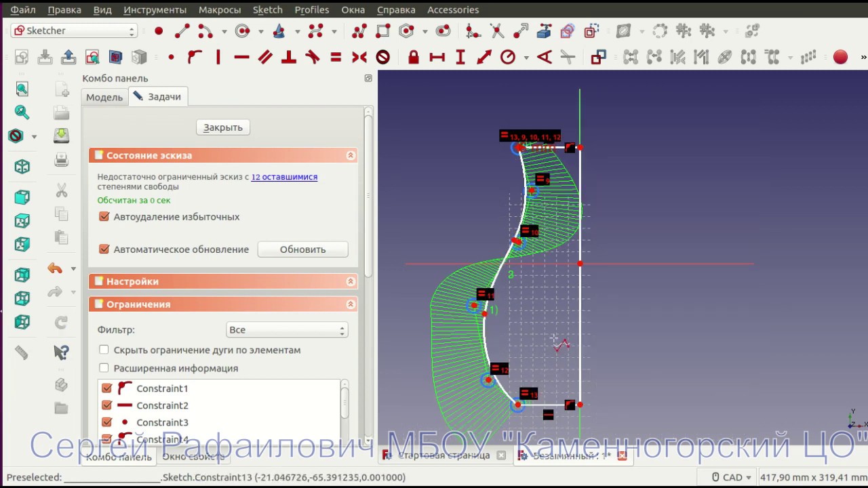Enable Расширенная информация checkbox
The image size is (868, 488).
(104, 368)
